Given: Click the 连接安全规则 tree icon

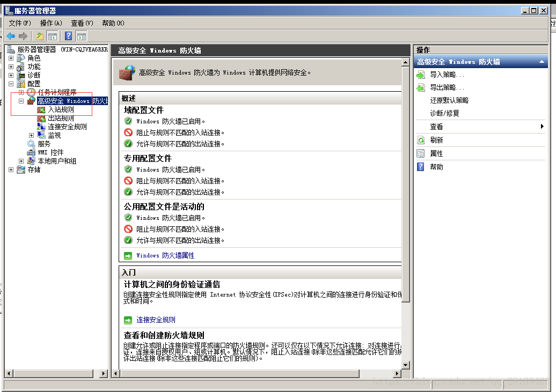Looking at the screenshot, I should [41, 127].
